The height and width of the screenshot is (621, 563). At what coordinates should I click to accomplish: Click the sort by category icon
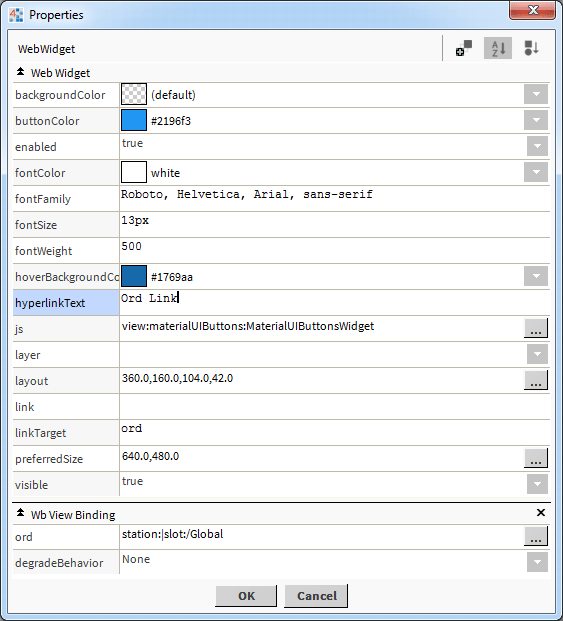coord(531,48)
